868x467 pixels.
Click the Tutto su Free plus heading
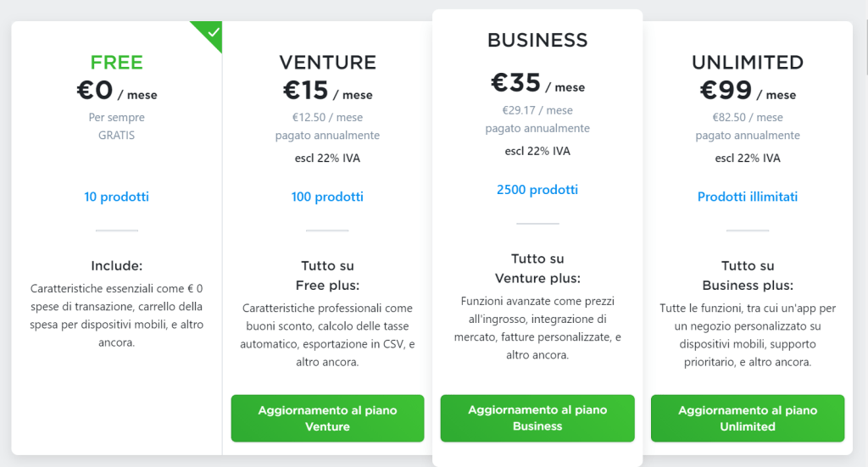tap(327, 275)
